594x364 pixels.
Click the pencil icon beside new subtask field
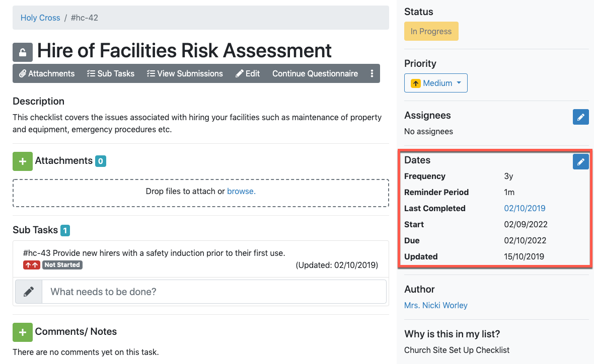[29, 292]
